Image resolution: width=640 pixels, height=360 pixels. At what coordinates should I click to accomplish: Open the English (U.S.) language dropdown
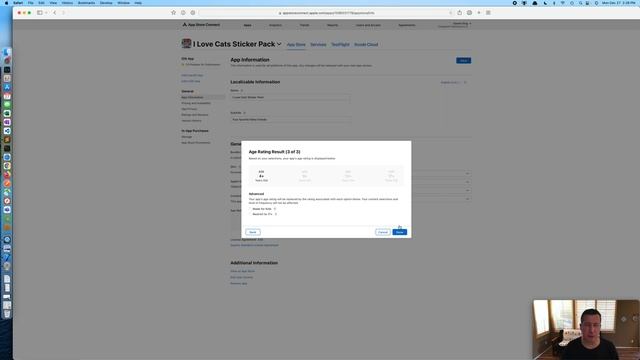pos(450,82)
